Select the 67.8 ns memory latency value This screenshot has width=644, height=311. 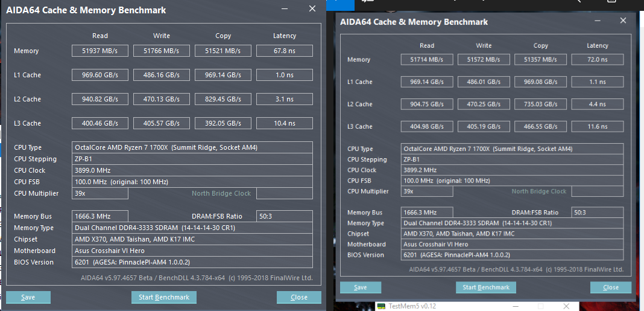click(285, 51)
